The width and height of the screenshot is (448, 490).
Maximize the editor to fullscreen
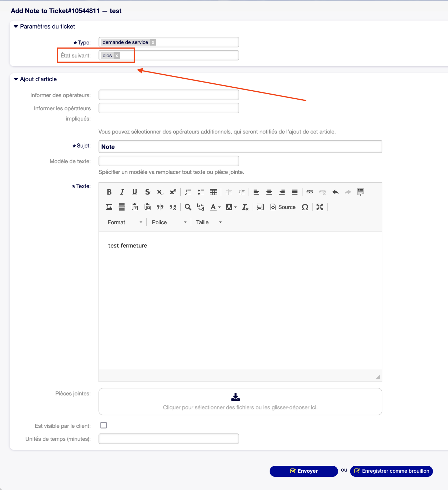click(320, 207)
